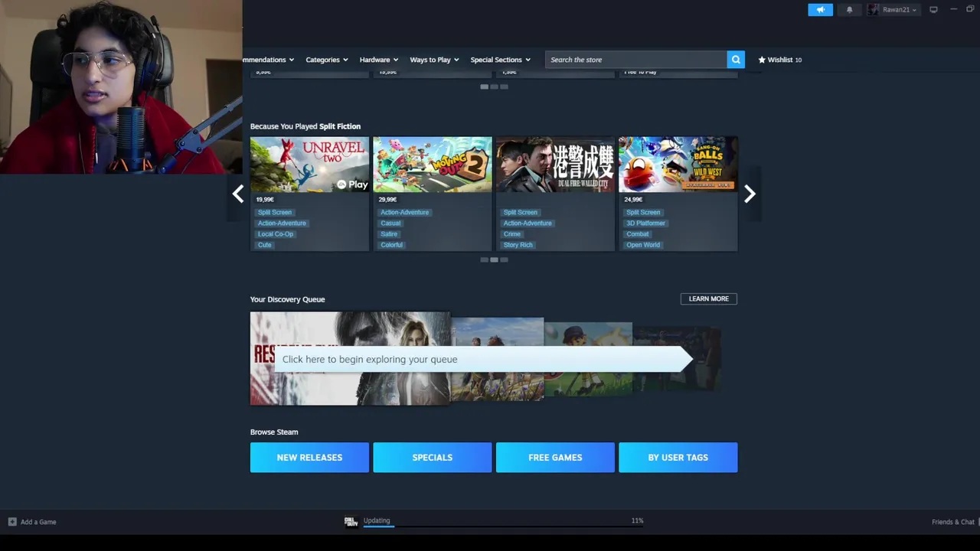Click the Open World tag
980x551 pixels.
643,245
